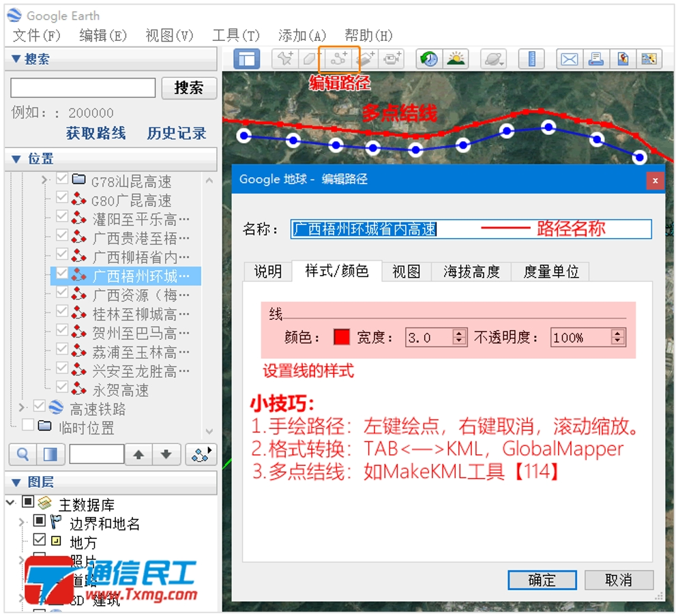The height and width of the screenshot is (616, 678).
Task: Click the move up arrow button
Action: pos(138,454)
